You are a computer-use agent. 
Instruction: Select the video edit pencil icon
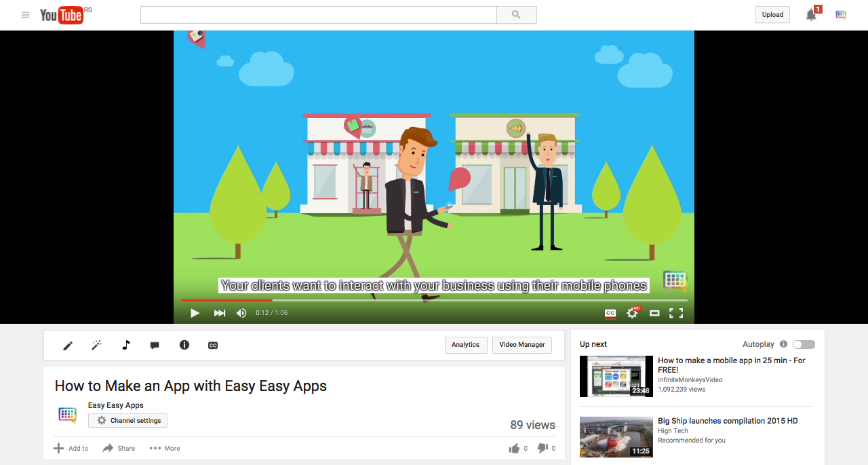coord(68,345)
